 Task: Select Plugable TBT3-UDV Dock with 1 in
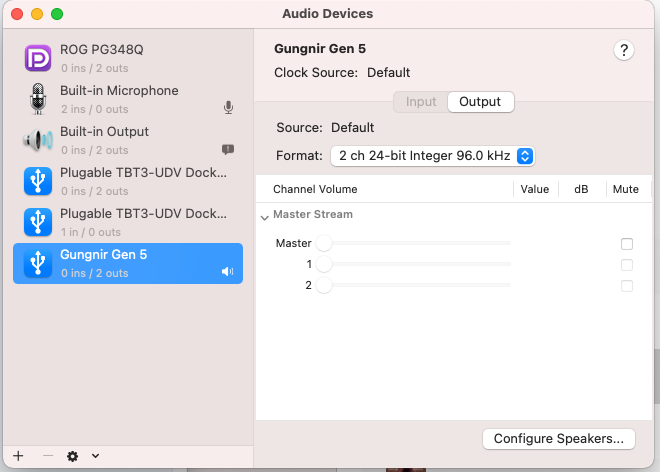(128, 222)
